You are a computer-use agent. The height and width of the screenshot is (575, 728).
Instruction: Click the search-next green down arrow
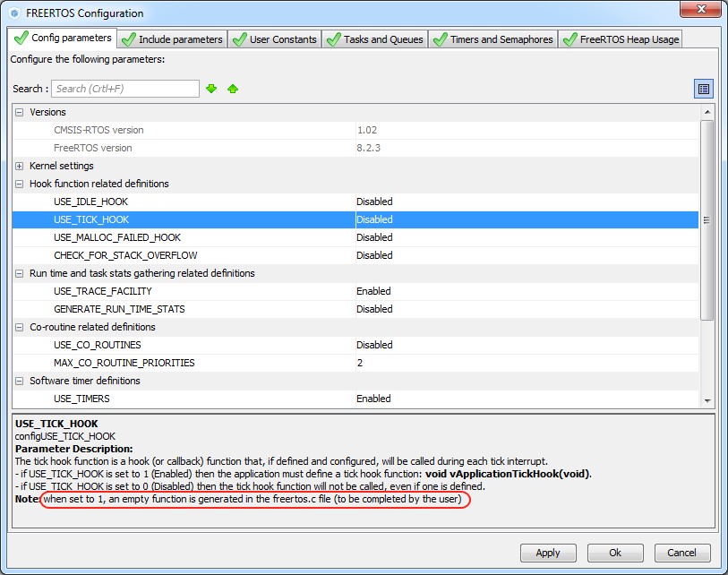(211, 89)
